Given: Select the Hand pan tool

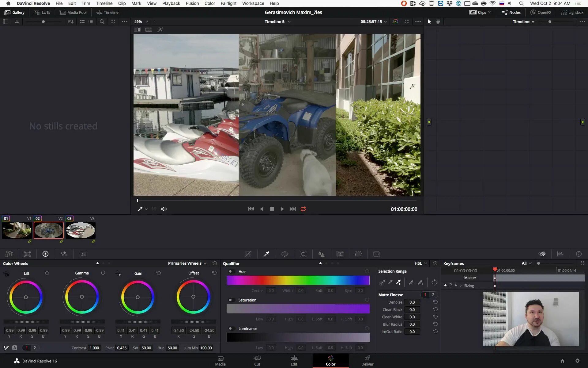Looking at the screenshot, I should pyautogui.click(x=438, y=21).
